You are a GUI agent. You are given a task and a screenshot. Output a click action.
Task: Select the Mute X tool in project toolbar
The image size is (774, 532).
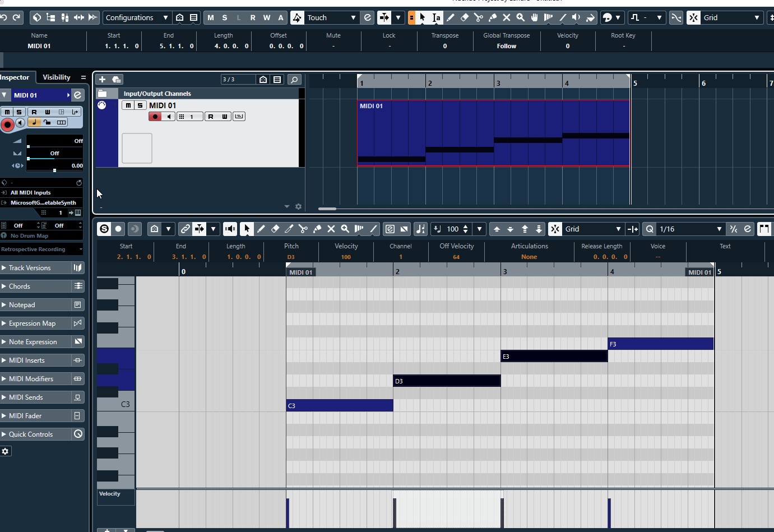[x=507, y=17]
